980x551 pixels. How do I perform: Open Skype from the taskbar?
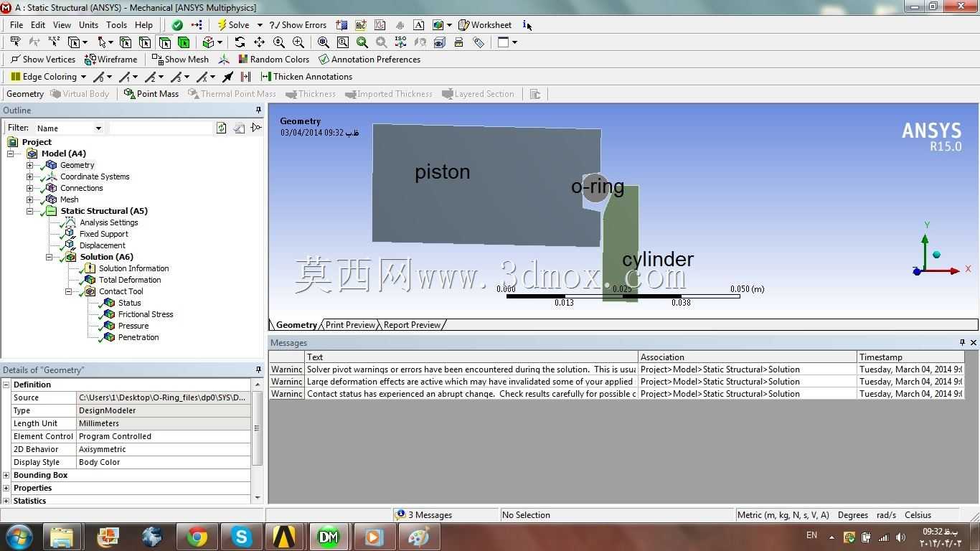click(241, 537)
